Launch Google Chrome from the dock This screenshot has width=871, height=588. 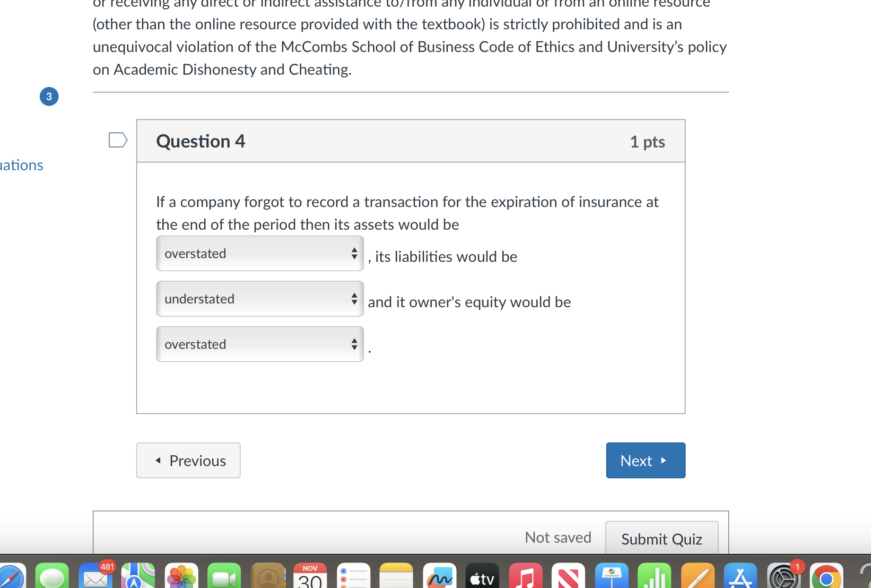click(x=827, y=577)
